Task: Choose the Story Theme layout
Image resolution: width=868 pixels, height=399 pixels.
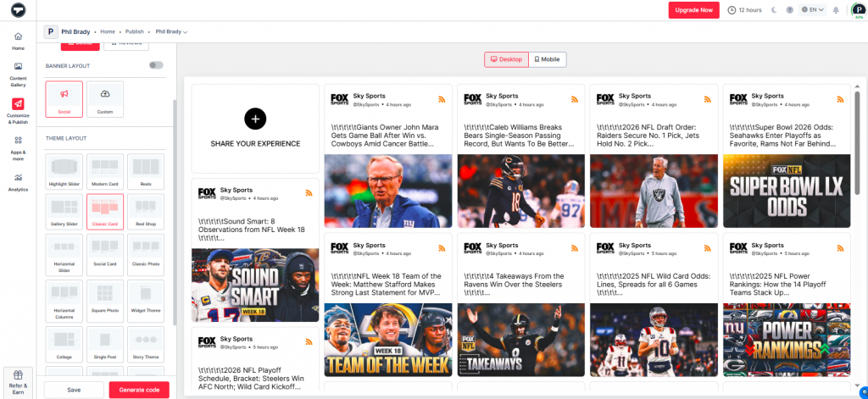Action: click(146, 344)
